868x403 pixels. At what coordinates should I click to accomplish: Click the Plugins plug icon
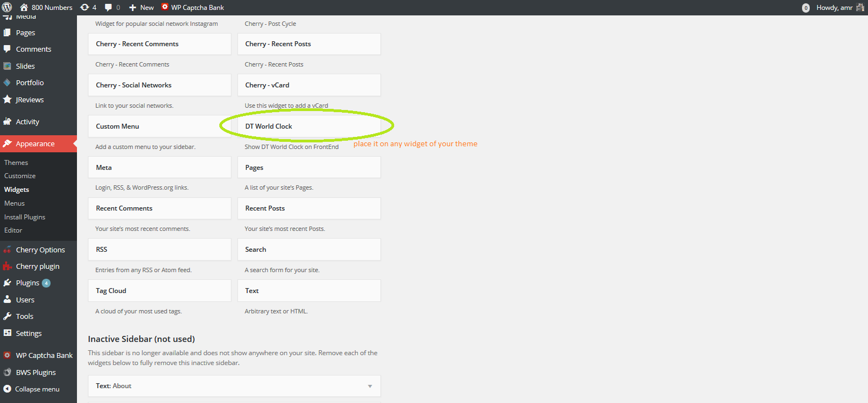pos(7,283)
